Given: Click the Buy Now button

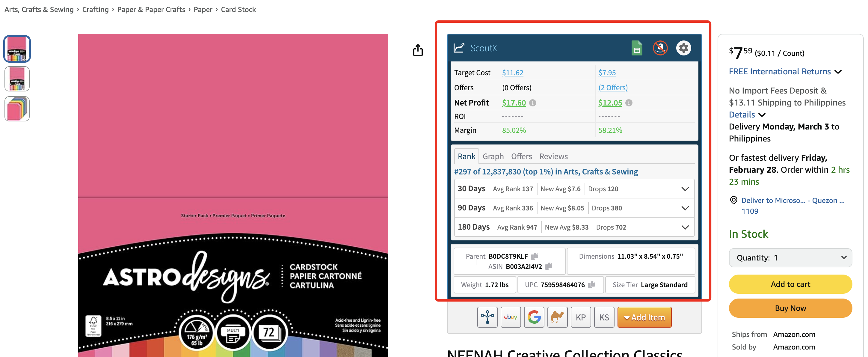Looking at the screenshot, I should (790, 308).
